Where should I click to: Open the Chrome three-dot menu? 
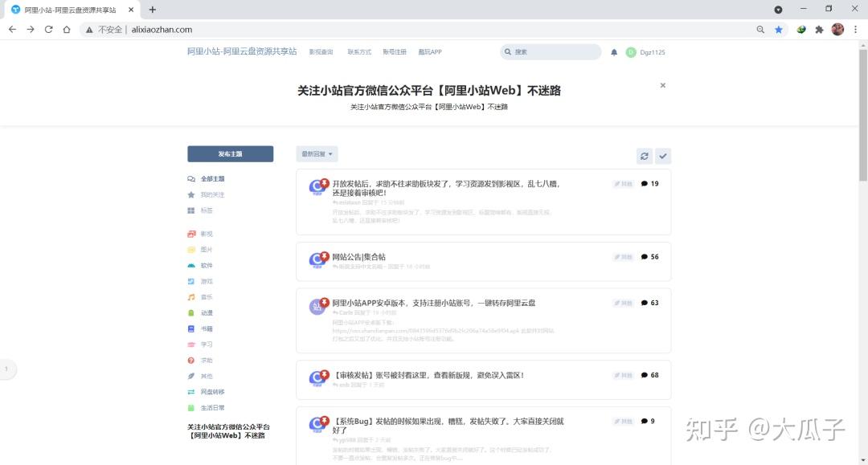tap(856, 29)
